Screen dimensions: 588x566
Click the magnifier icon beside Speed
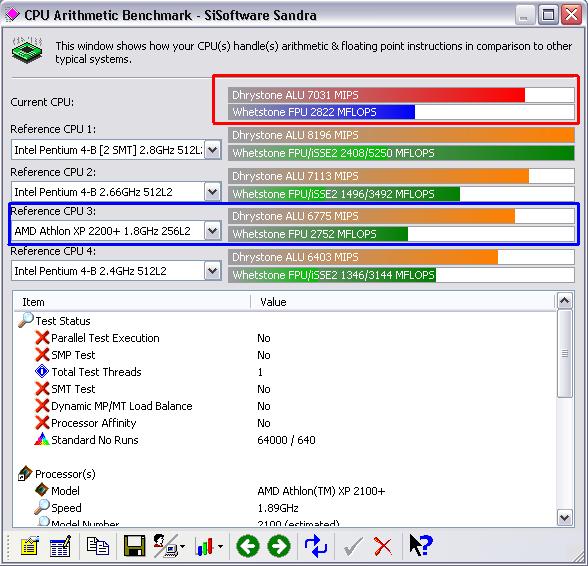coord(42,507)
